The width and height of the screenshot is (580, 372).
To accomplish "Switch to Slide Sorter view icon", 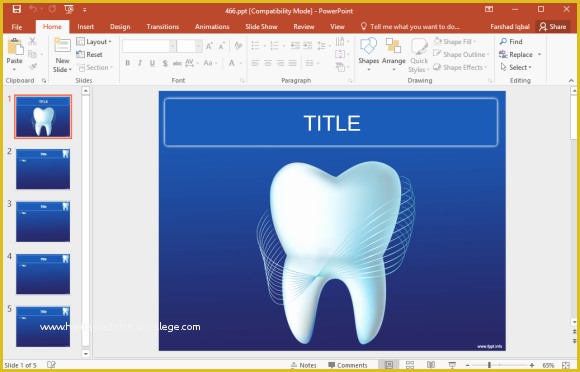I will pyautogui.click(x=410, y=365).
